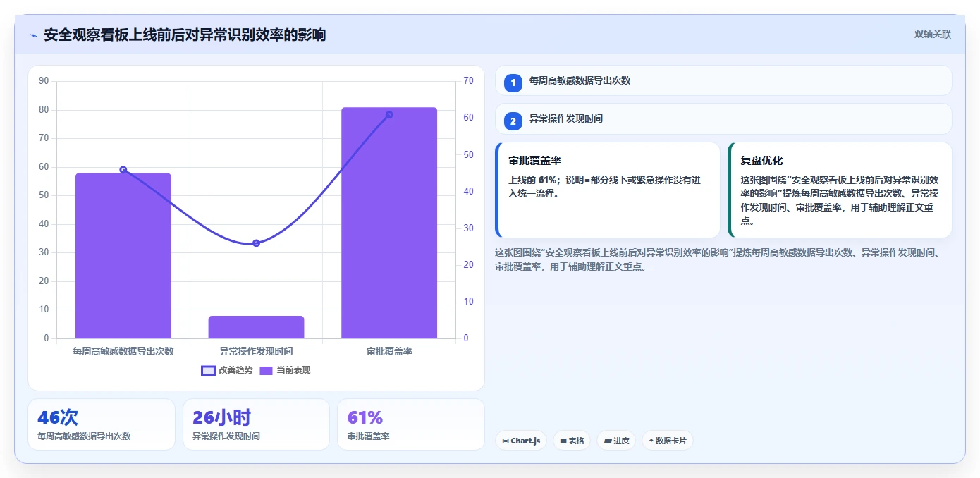Click the lightning icon beside the title

click(33, 35)
